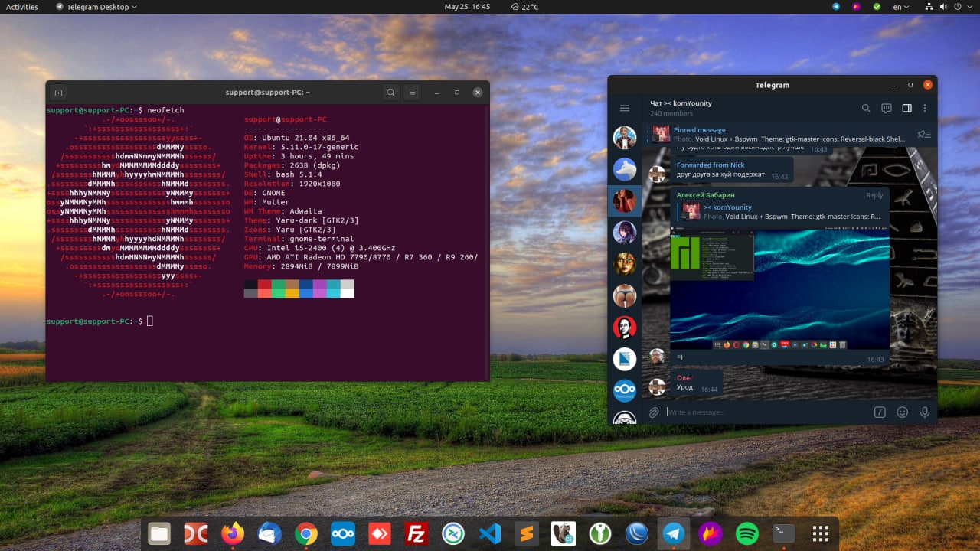Click the "2894MiB / 7899MiB" memory line
The width and height of the screenshot is (980, 551).
coord(301,266)
